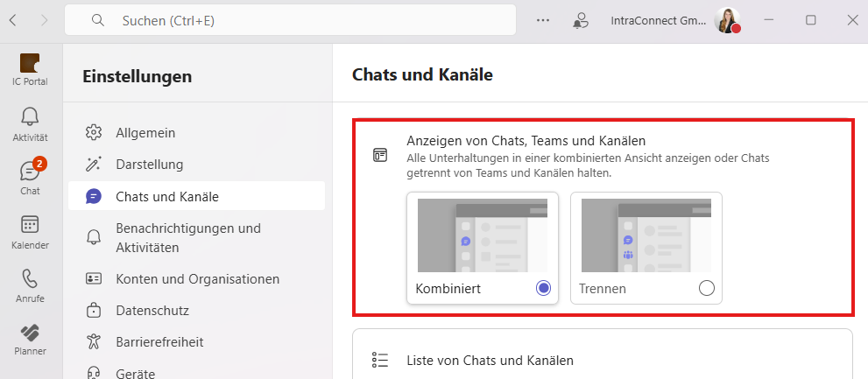The height and width of the screenshot is (379, 868).
Task: Open Darstellung settings
Action: coord(196,165)
